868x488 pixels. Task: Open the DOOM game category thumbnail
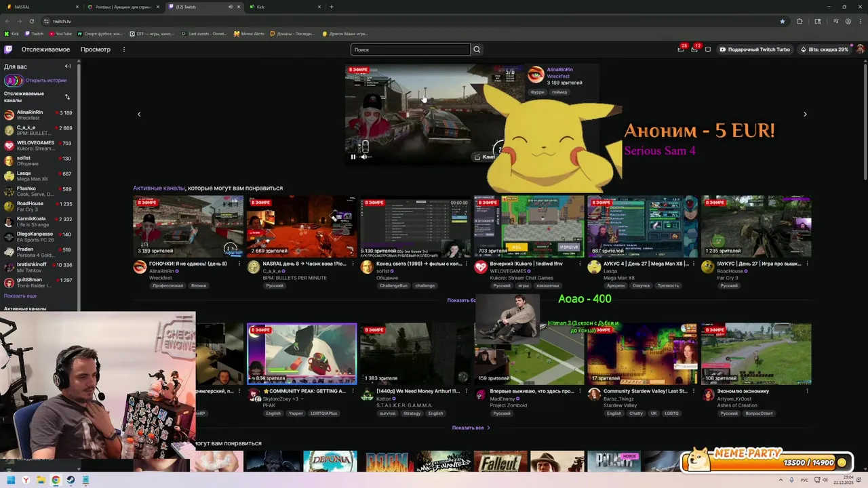[387, 462]
